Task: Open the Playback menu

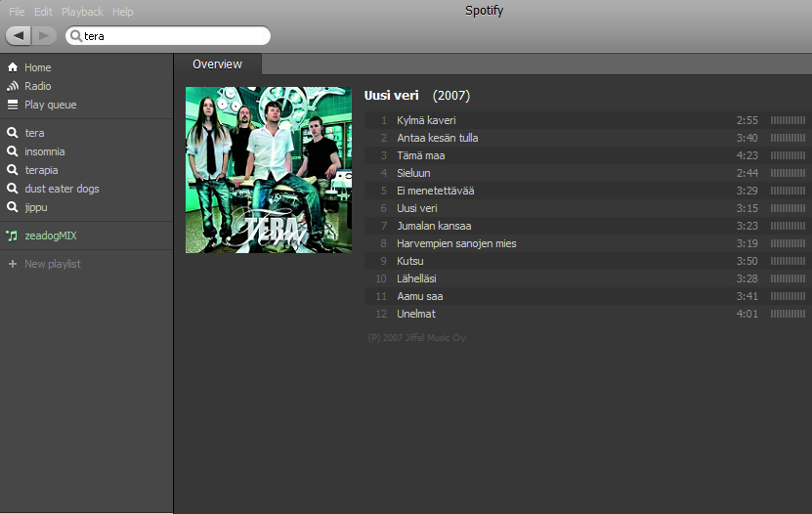Action: click(82, 12)
